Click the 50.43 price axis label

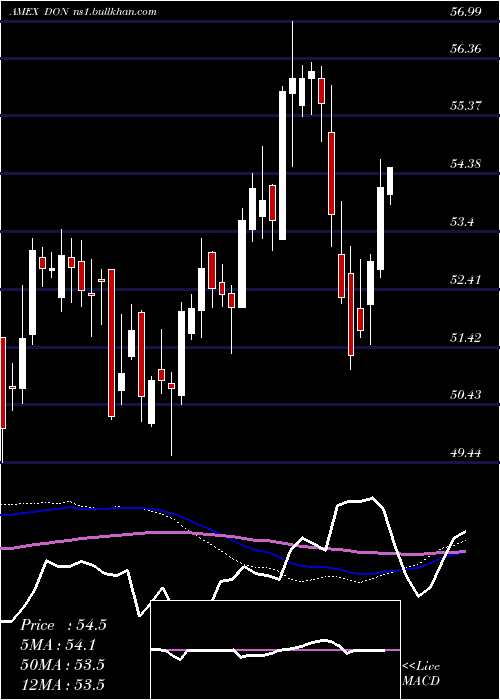(466, 395)
